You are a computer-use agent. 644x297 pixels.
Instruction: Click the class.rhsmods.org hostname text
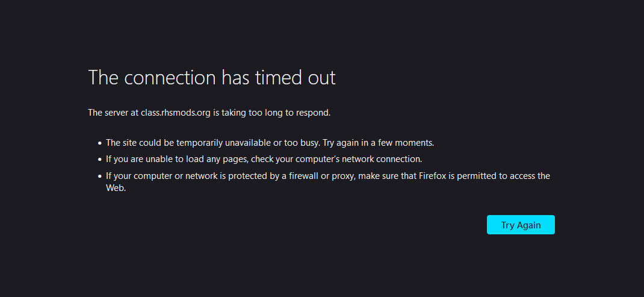tap(176, 113)
